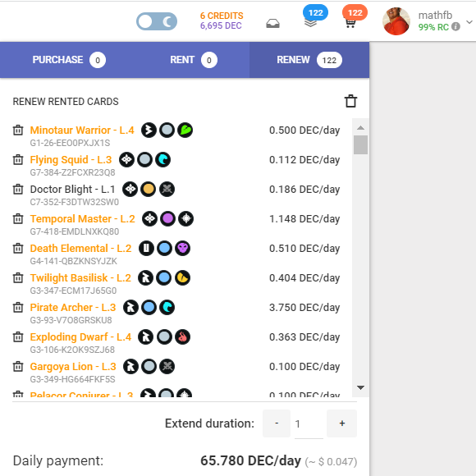Click the extend duration input field
This screenshot has height=476, width=476.
tap(309, 423)
